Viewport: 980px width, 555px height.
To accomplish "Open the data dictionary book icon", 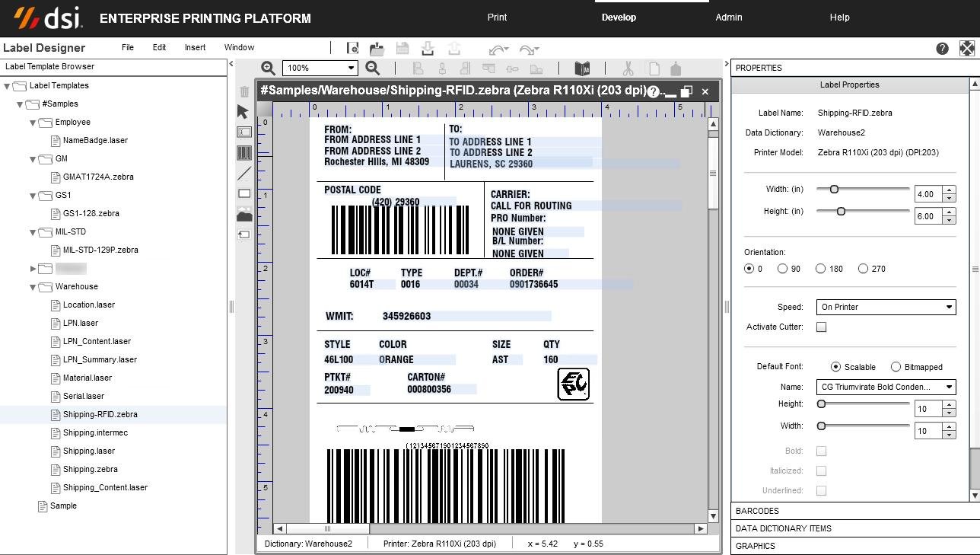I will (x=582, y=69).
